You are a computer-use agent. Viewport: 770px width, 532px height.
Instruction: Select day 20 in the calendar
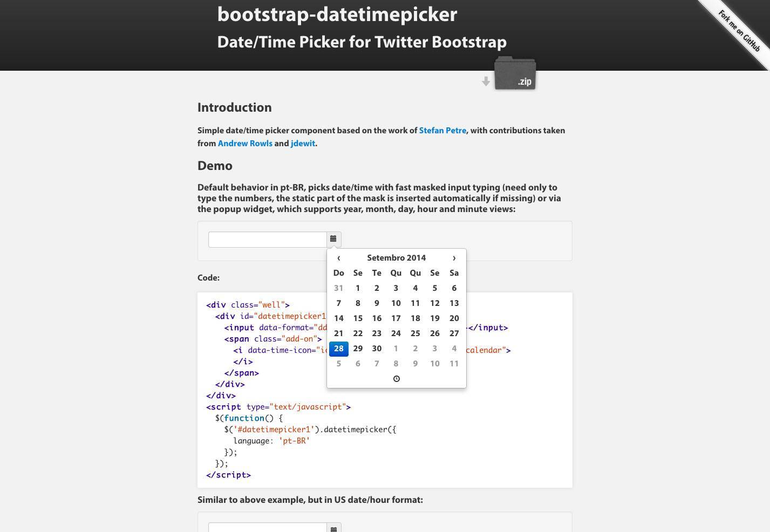point(454,318)
